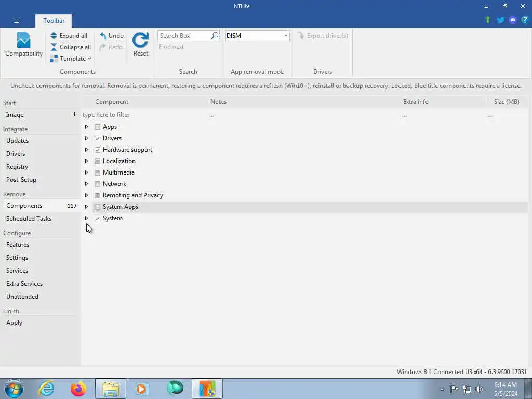
Task: Click Collapse all components
Action: [x=71, y=47]
